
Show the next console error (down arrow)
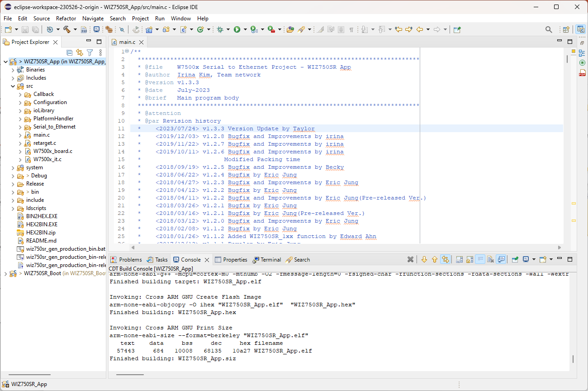[x=424, y=259]
